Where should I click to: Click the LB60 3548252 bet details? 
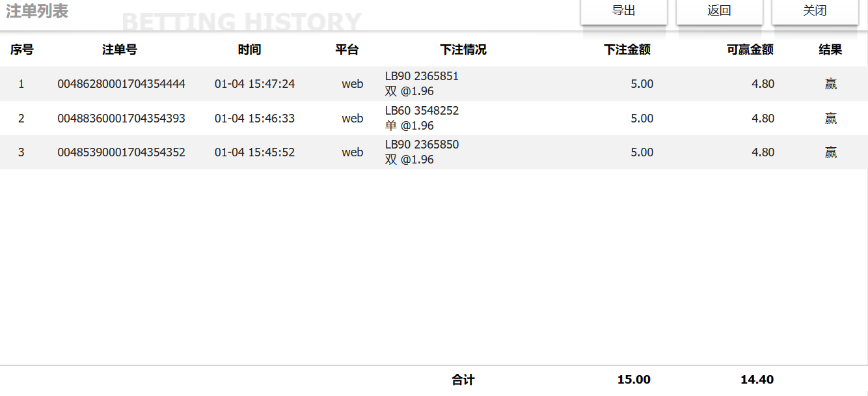pyautogui.click(x=422, y=111)
